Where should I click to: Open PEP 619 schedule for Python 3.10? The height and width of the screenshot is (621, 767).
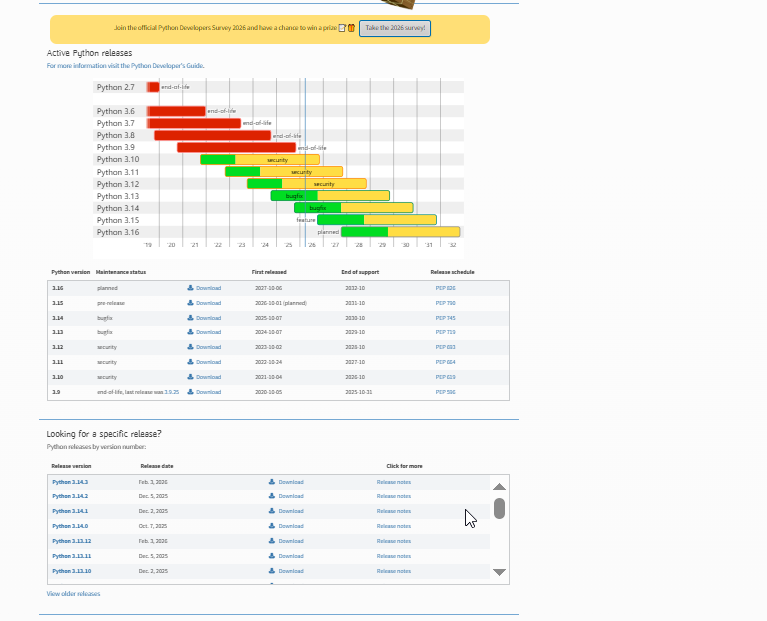point(445,377)
